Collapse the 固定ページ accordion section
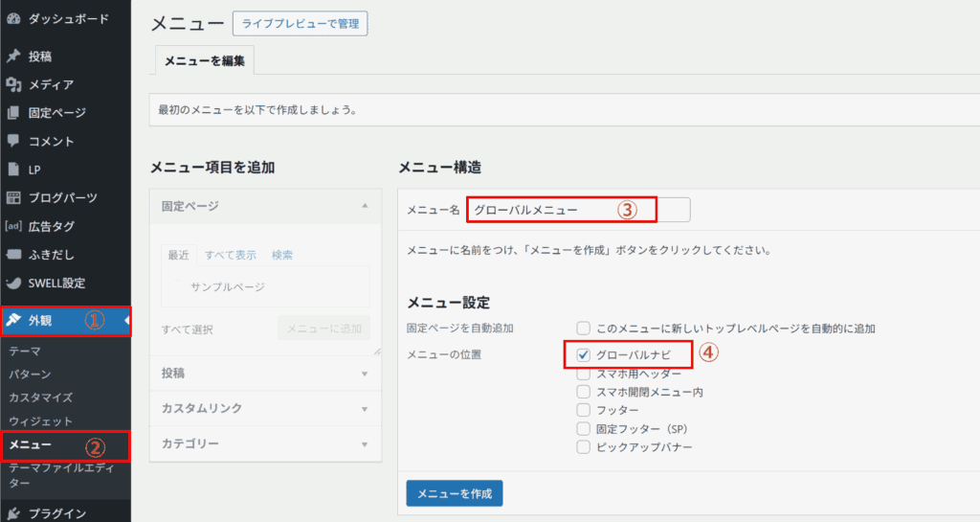980x522 pixels. 364,206
